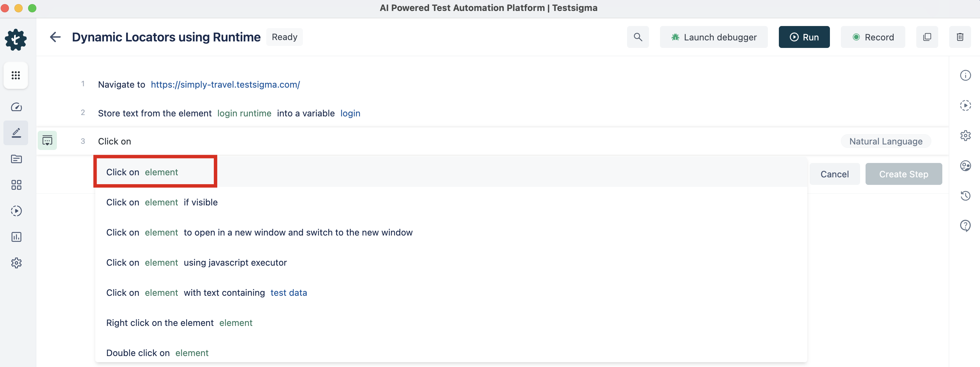The height and width of the screenshot is (367, 980).
Task: Click the Create Step button
Action: click(903, 174)
